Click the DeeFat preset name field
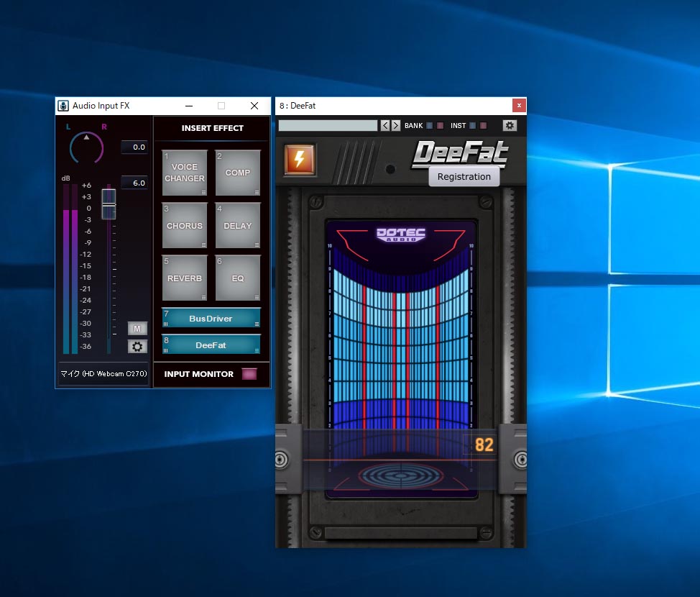 (x=328, y=126)
